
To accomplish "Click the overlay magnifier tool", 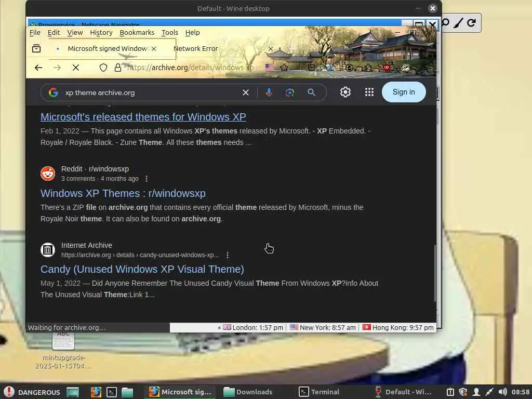I will tap(445, 23).
